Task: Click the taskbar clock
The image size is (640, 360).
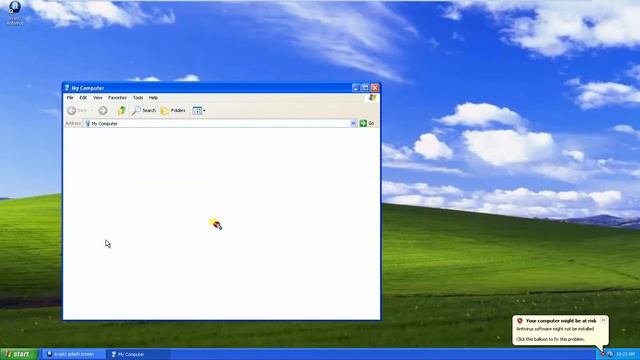Action: click(x=625, y=354)
